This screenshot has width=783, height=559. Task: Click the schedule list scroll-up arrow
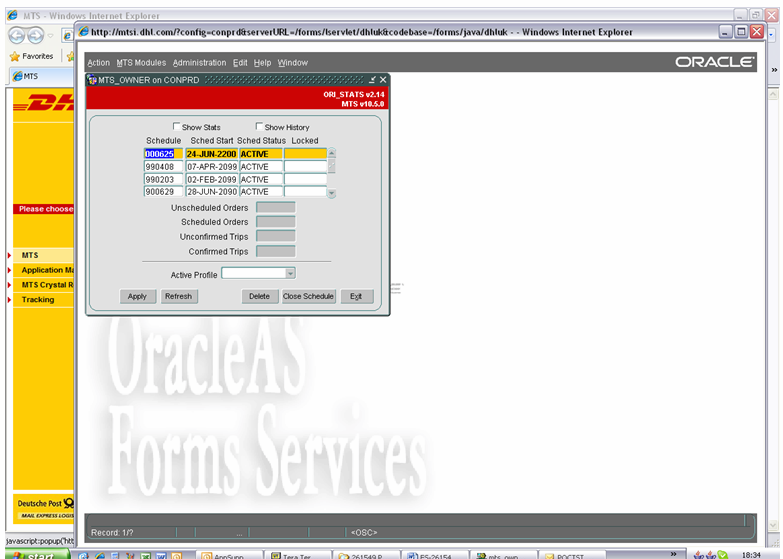pos(331,152)
